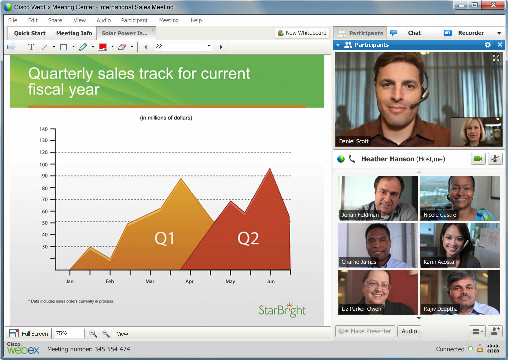
Task: Expand video to full screen
Action: click(496, 58)
